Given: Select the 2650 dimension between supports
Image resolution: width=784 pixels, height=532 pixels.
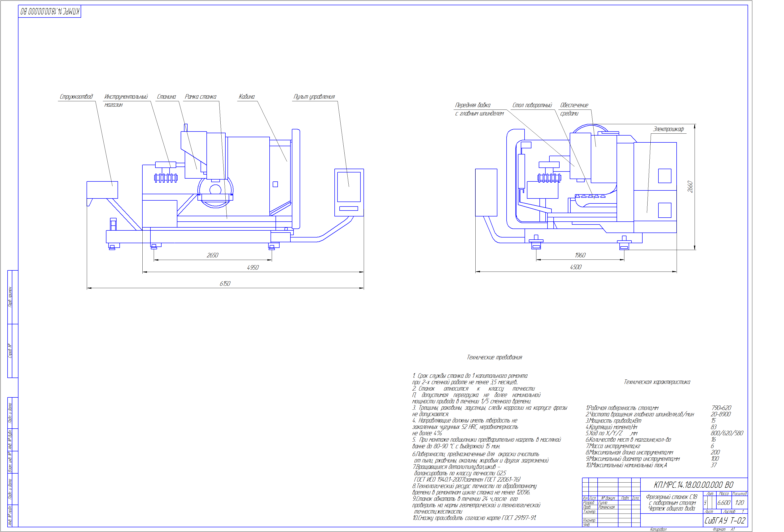Looking at the screenshot, I should 212,255.
